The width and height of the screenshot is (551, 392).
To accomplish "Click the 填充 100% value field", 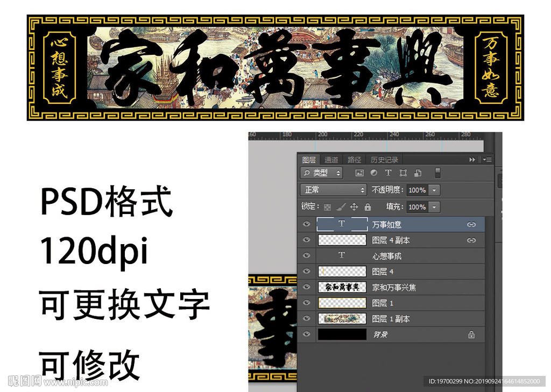I will pyautogui.click(x=418, y=207).
